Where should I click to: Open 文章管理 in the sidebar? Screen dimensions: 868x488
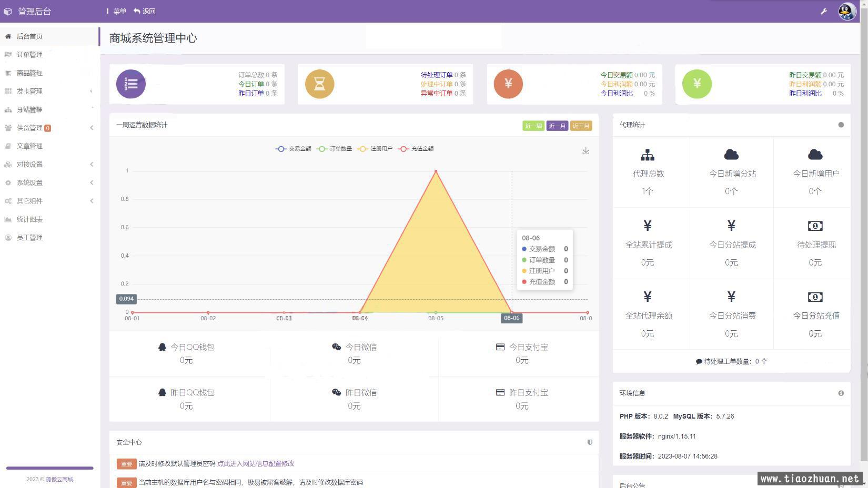coord(50,146)
